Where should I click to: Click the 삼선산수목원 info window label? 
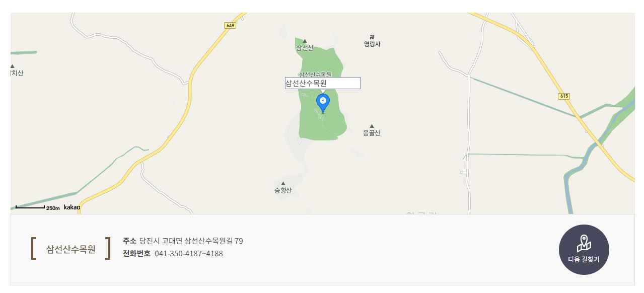tap(323, 83)
